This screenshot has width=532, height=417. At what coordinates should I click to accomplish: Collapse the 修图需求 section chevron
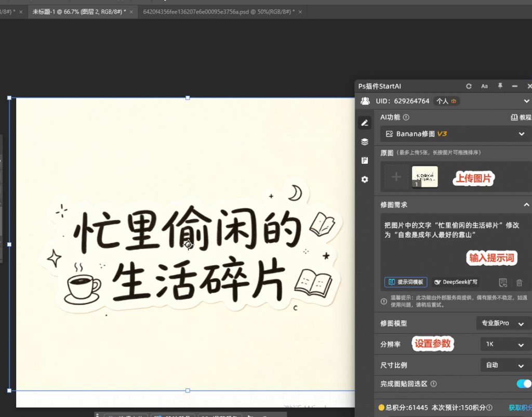[526, 205]
